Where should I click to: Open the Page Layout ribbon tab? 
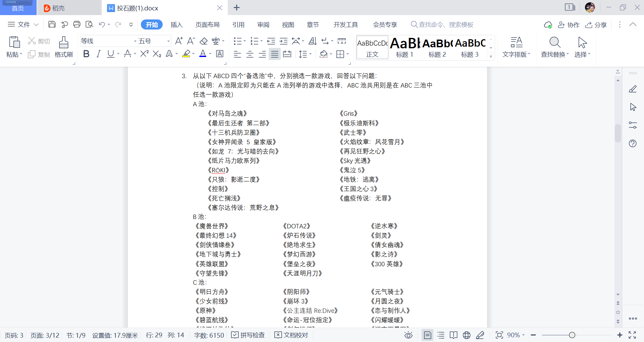click(x=207, y=25)
